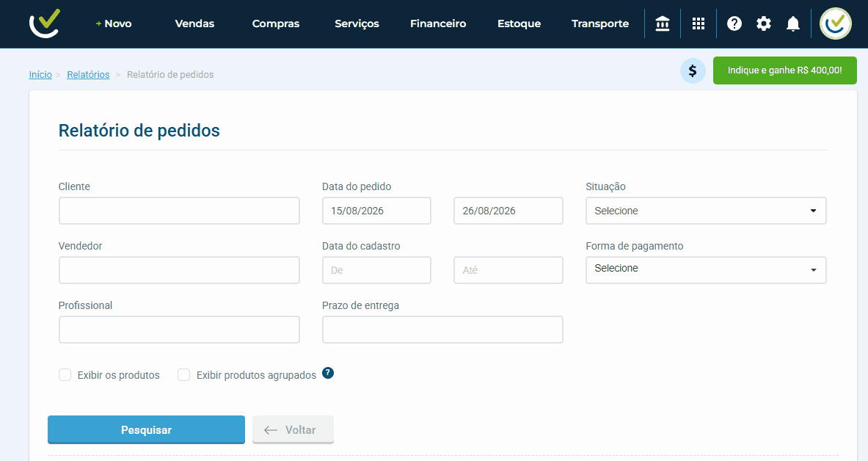
Task: Click the Pesquisar button
Action: [146, 430]
